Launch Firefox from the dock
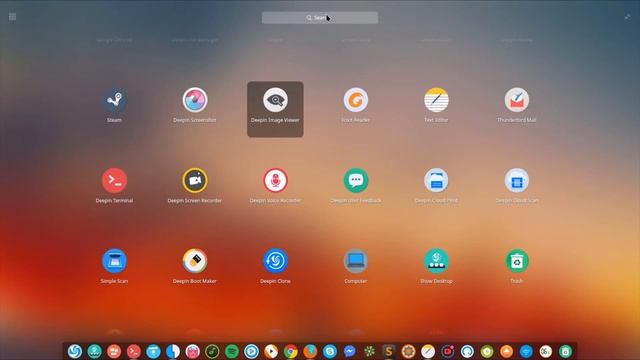Screen dimensions: 640x360 (310, 351)
